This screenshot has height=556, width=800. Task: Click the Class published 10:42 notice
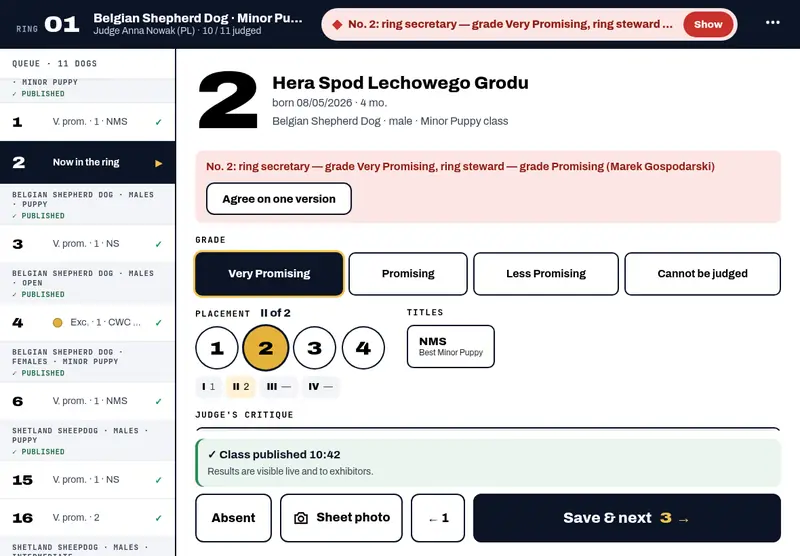coord(488,463)
